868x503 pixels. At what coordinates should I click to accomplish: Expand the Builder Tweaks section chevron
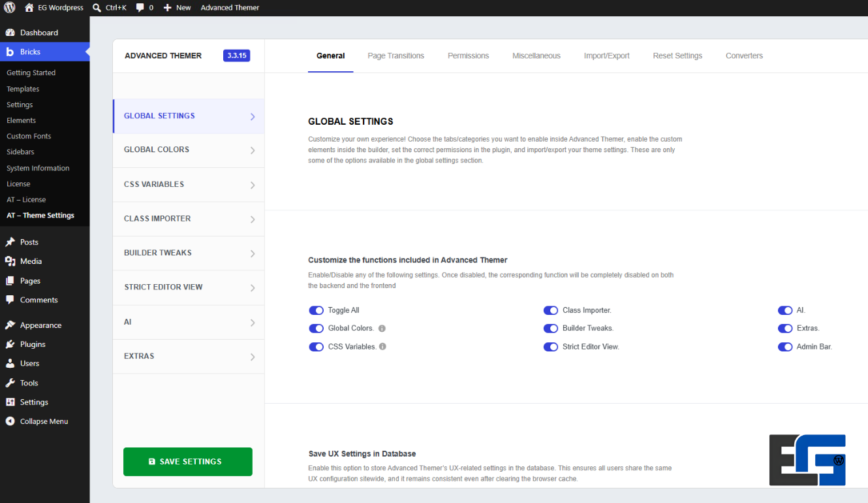(x=253, y=253)
